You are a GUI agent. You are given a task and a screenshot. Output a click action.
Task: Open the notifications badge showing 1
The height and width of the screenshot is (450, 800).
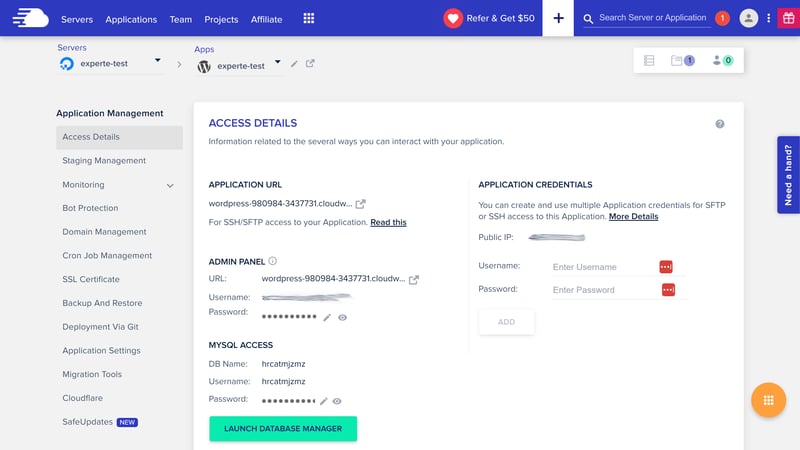[x=722, y=18]
